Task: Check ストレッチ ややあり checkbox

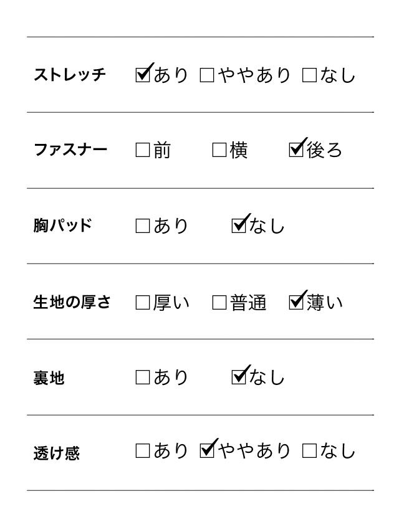Action: (207, 75)
